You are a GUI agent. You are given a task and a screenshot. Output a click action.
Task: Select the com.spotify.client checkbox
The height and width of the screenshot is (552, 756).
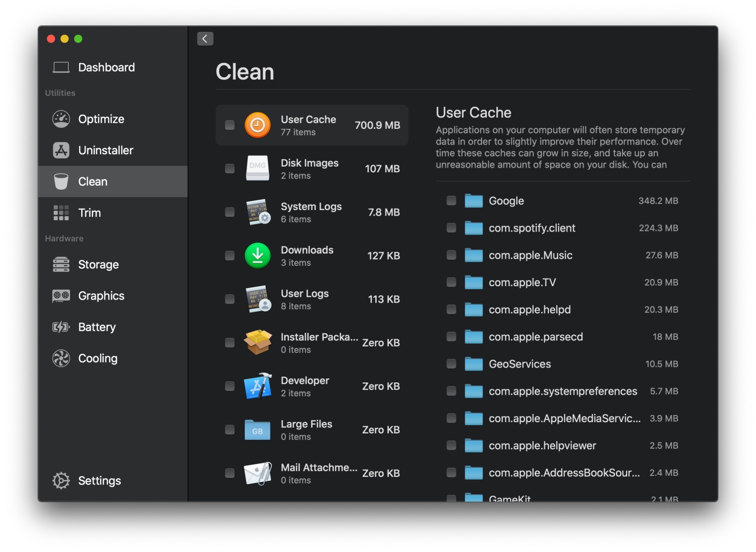451,228
